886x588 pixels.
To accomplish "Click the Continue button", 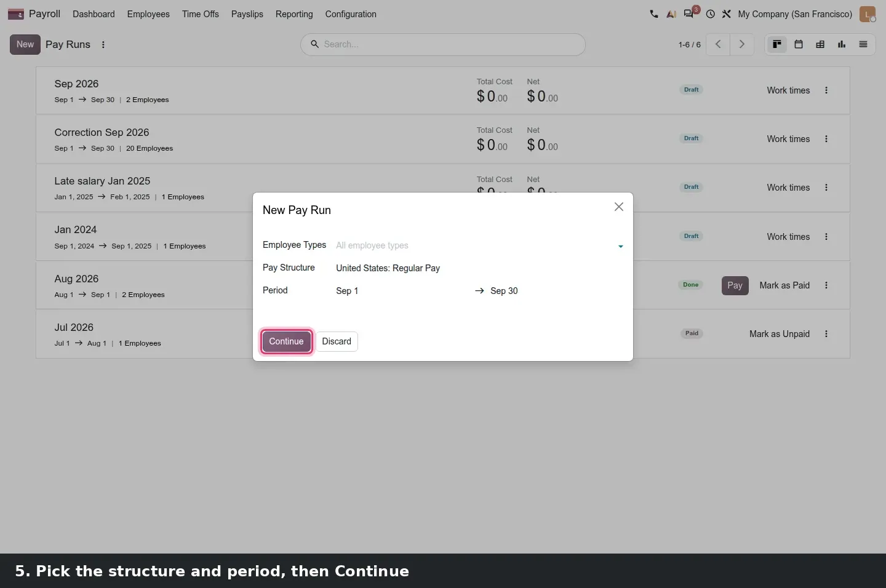I will (286, 341).
